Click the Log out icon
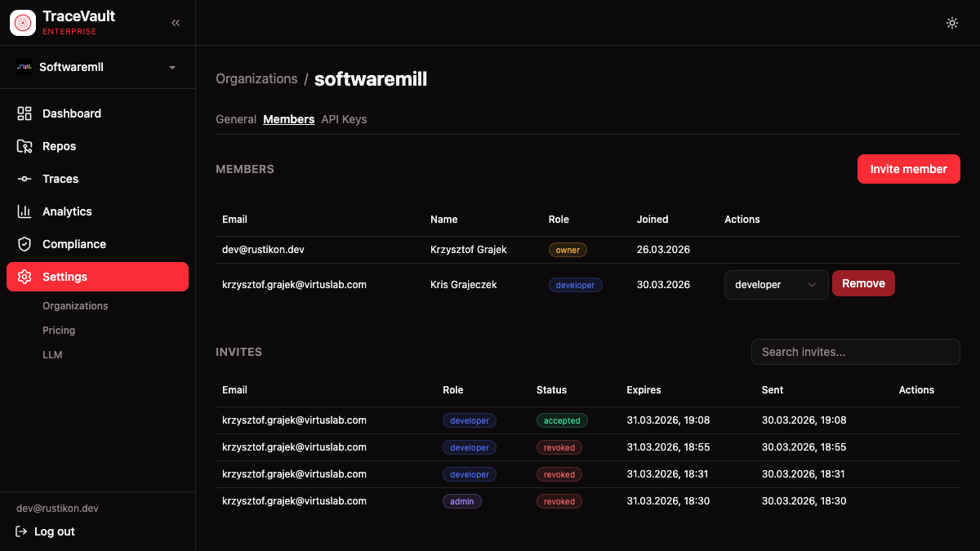The image size is (980, 551). [22, 531]
